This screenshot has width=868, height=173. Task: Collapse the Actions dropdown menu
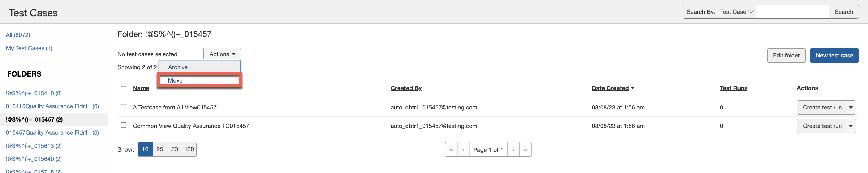tap(222, 54)
